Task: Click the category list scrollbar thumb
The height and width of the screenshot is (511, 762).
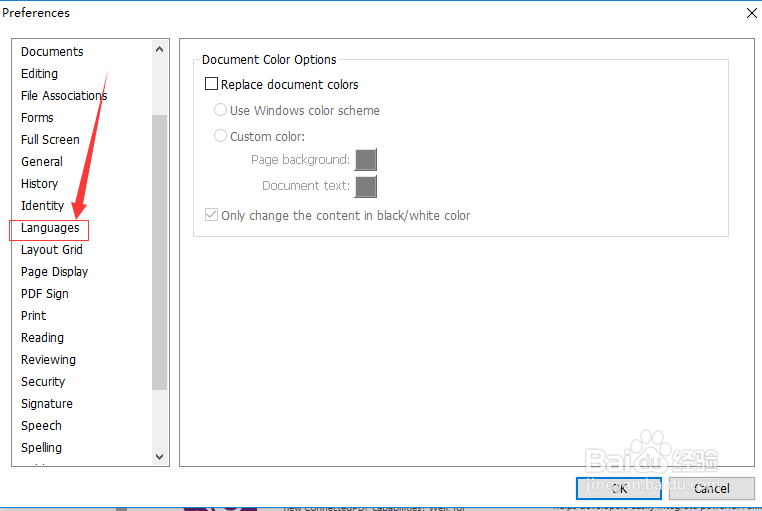Action: click(x=160, y=250)
